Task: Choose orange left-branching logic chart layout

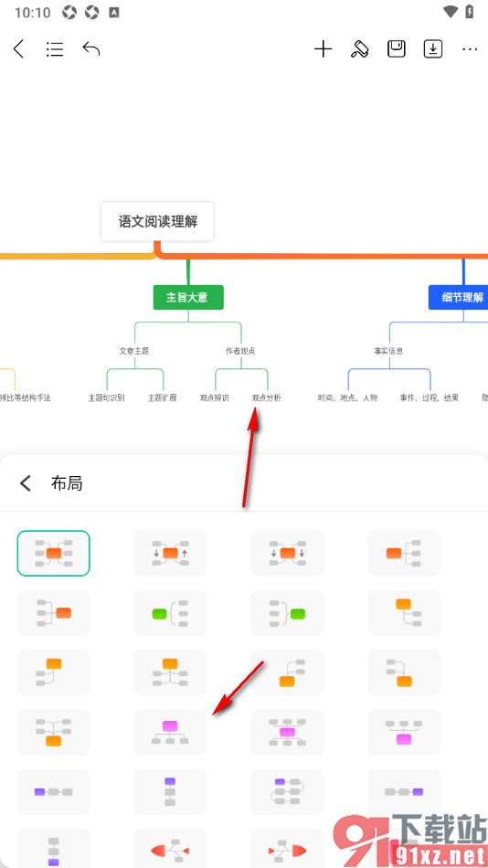Action: 54,613
